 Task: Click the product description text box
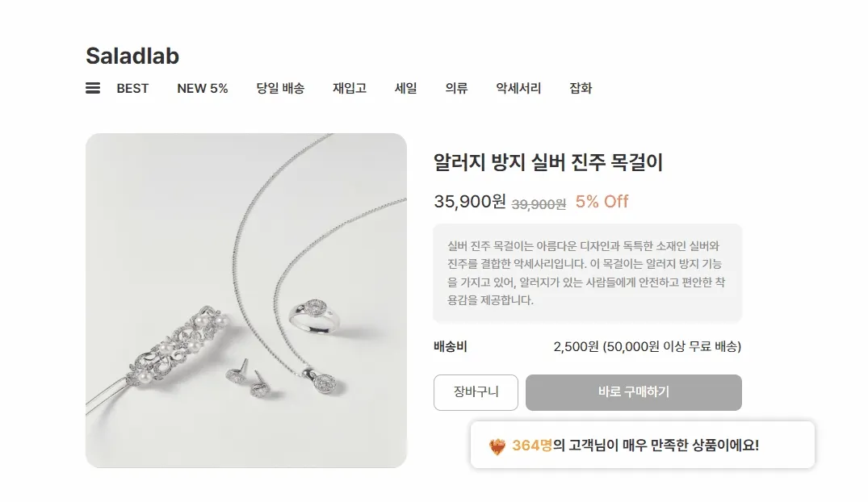(587, 273)
